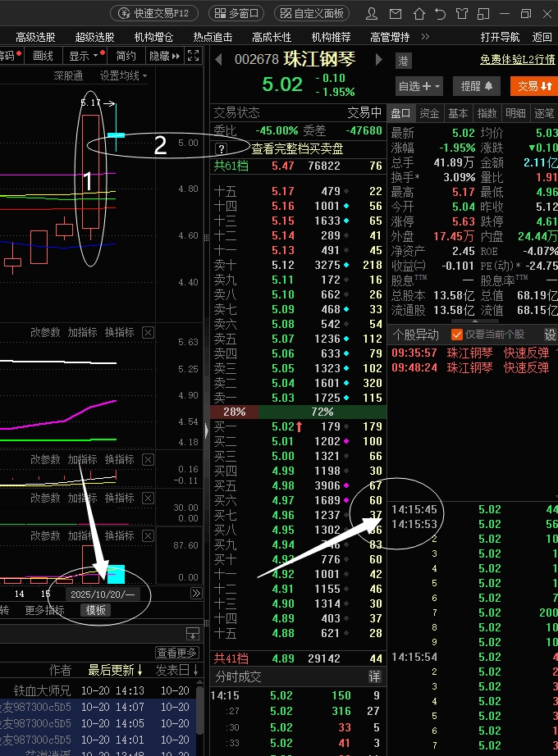Switch to 逐笔 tab
Viewport: 558px width, 756px height.
click(544, 113)
